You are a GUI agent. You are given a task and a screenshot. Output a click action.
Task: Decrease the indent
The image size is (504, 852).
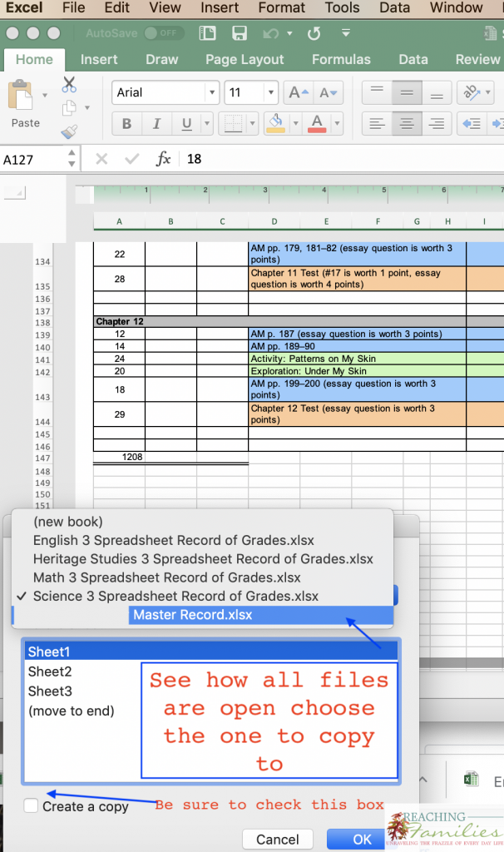tap(472, 124)
